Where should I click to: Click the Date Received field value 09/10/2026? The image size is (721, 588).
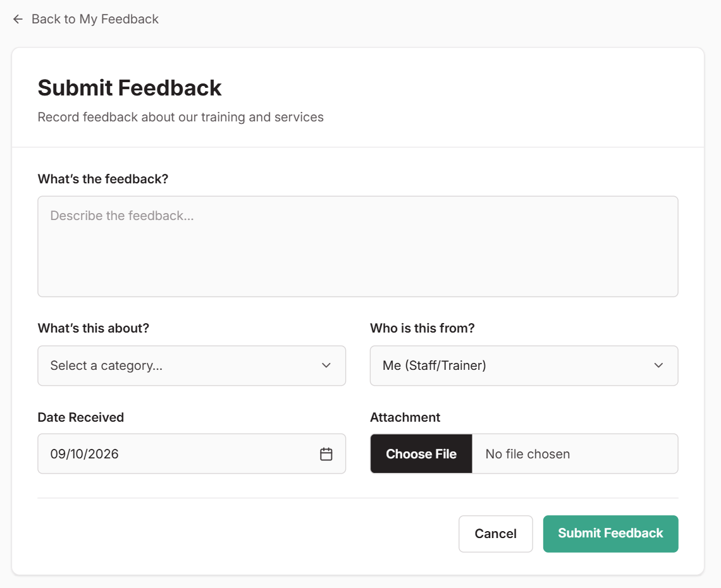point(85,454)
